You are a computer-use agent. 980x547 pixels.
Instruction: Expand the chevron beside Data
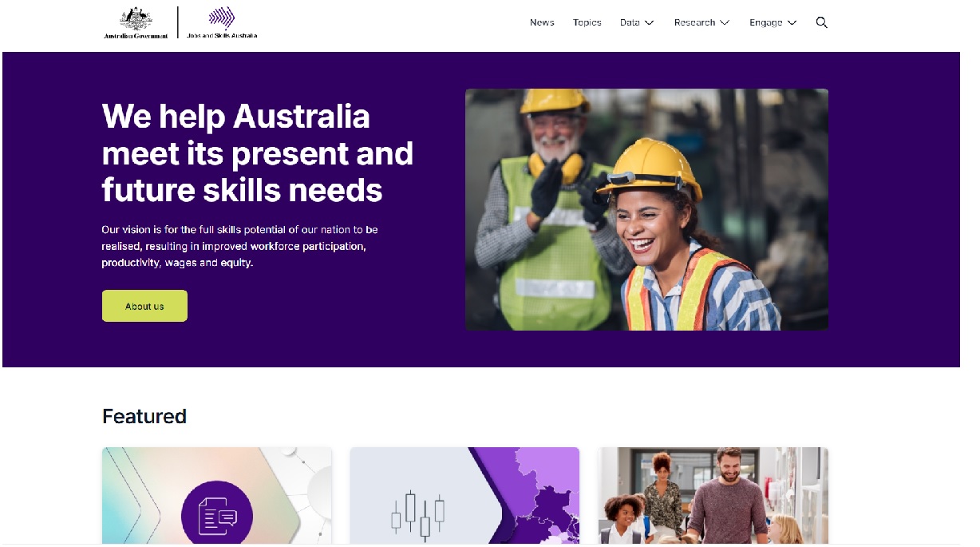tap(649, 22)
